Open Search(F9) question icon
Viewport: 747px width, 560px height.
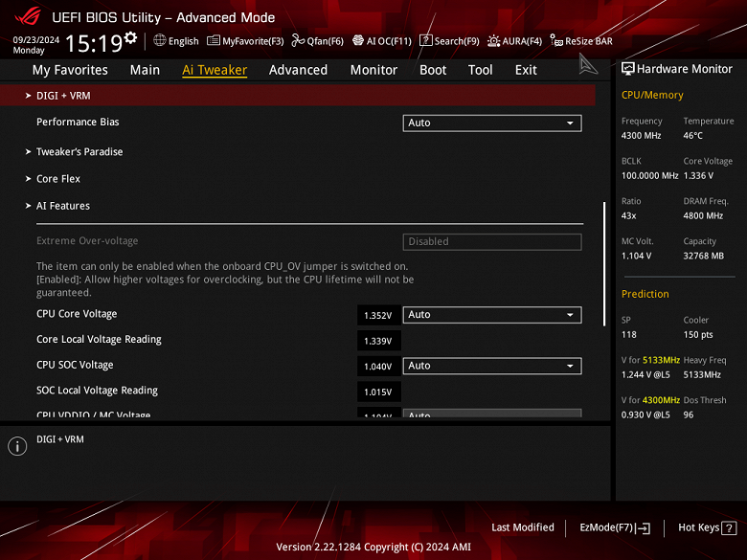pyautogui.click(x=425, y=41)
